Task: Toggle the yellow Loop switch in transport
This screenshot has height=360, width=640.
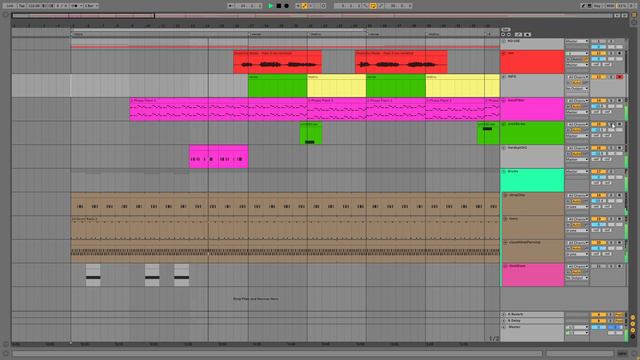Action: [373, 6]
